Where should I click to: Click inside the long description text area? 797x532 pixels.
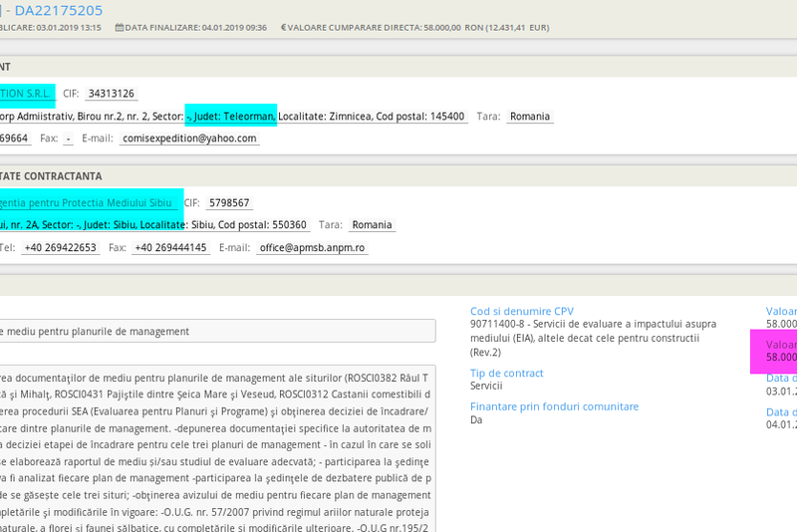(216, 448)
